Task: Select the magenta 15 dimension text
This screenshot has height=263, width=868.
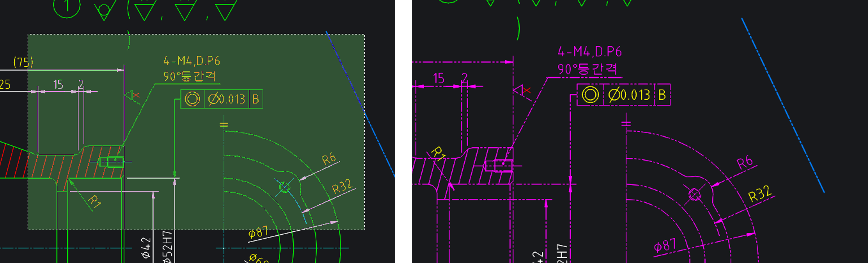Action: (438, 78)
